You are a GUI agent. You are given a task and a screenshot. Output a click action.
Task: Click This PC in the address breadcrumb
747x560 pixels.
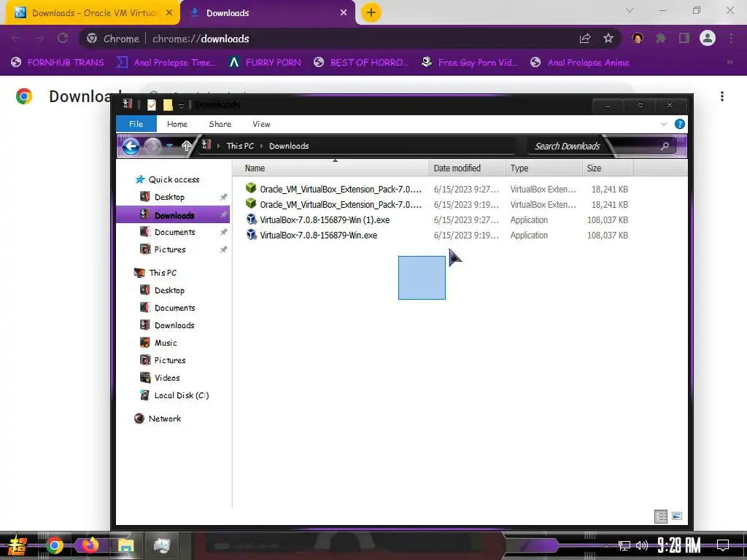(x=240, y=146)
